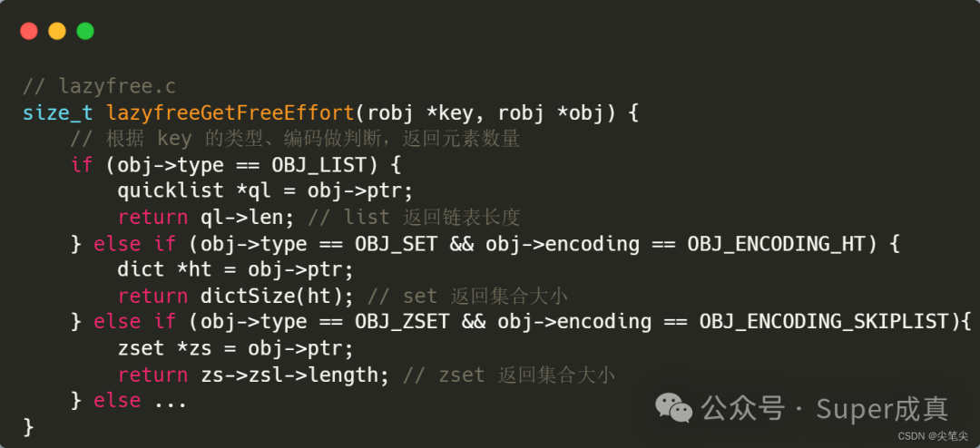980x448 pixels.
Task: Click the OBJ_ENCODING_HT constant
Action: [x=777, y=244]
